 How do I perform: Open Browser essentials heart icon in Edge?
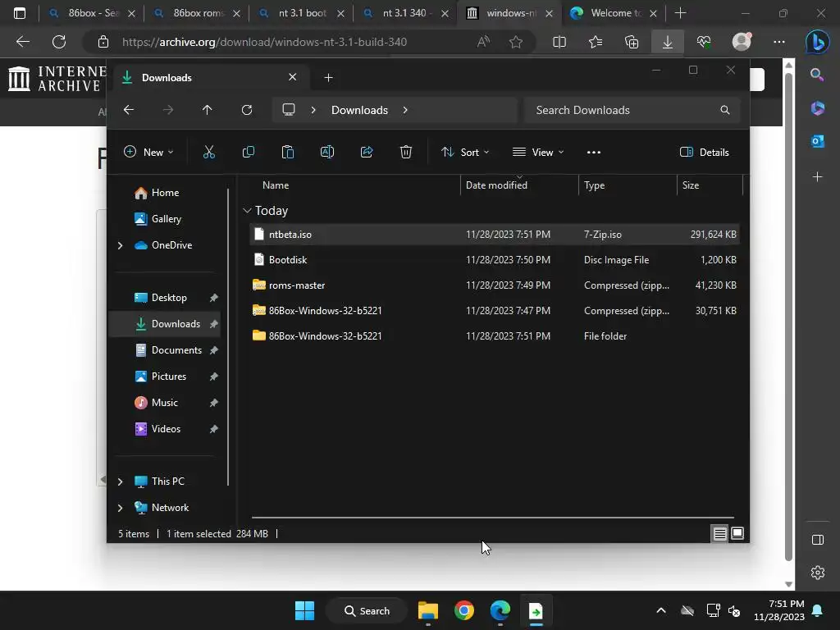pos(704,42)
